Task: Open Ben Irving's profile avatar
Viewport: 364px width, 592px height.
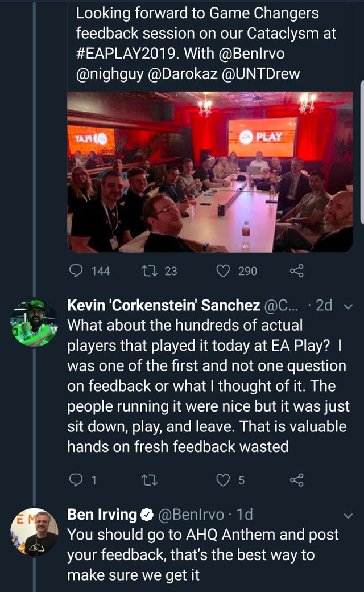Action: pyautogui.click(x=34, y=532)
